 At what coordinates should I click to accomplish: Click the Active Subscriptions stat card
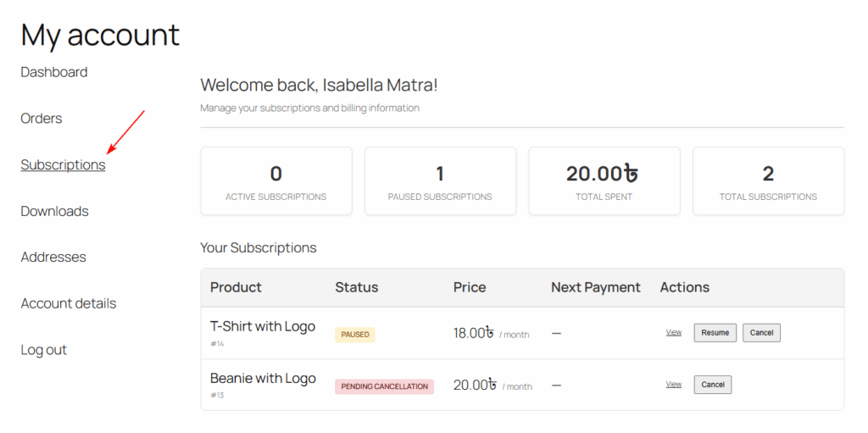276,180
